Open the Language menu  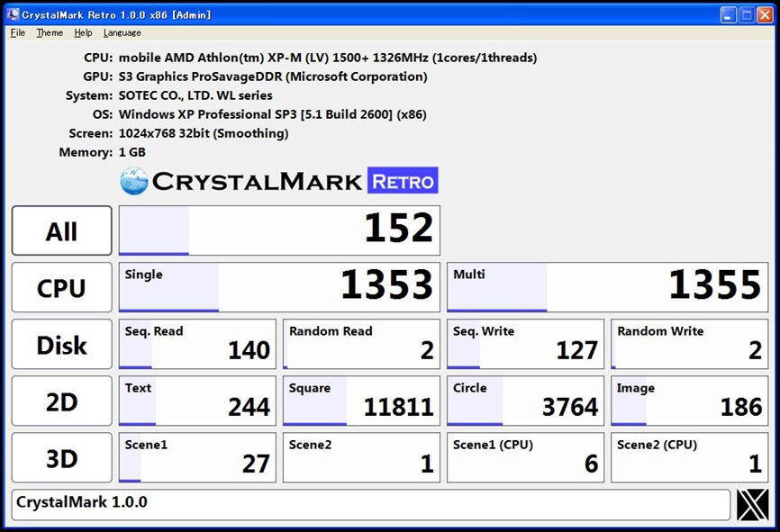tap(122, 32)
